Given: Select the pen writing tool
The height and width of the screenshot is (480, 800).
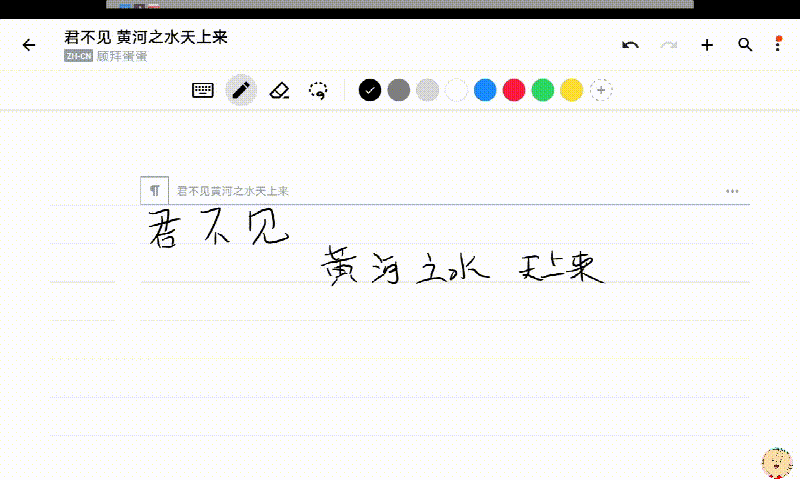Looking at the screenshot, I should [x=241, y=90].
